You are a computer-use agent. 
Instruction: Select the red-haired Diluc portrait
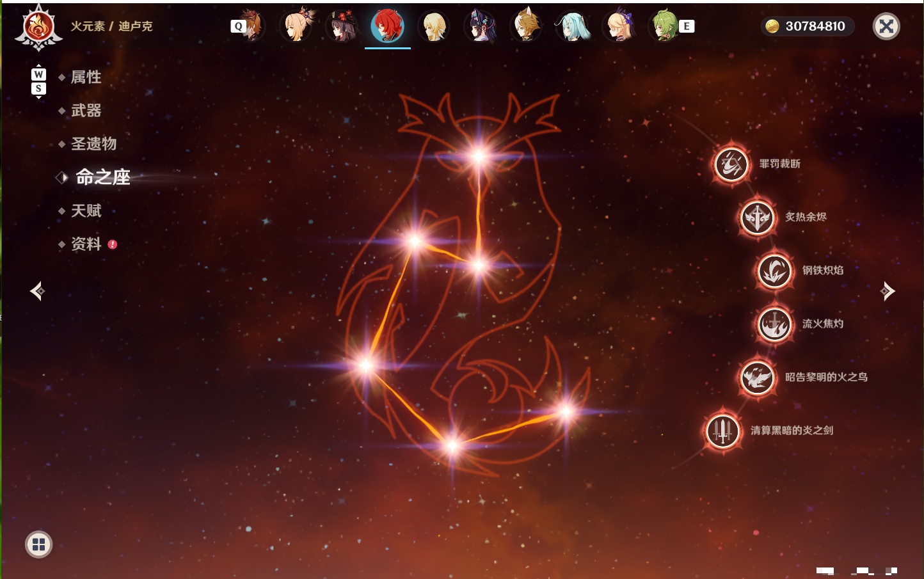pyautogui.click(x=388, y=26)
